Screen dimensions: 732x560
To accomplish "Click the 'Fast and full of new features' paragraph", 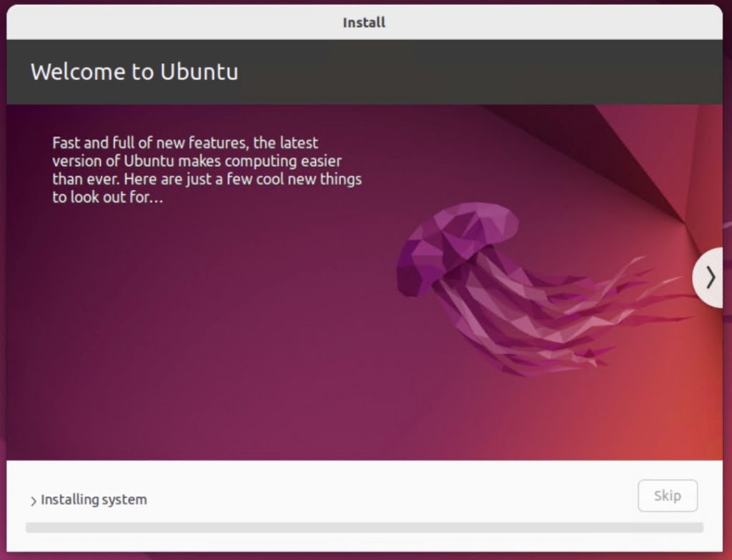I will pyautogui.click(x=207, y=170).
